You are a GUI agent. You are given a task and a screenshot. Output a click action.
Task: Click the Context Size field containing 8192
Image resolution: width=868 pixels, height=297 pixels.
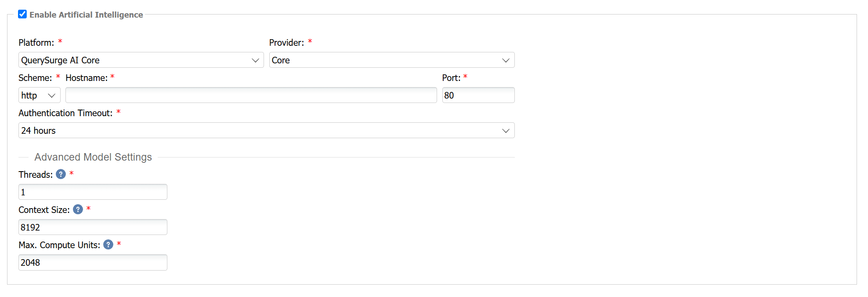coord(93,227)
